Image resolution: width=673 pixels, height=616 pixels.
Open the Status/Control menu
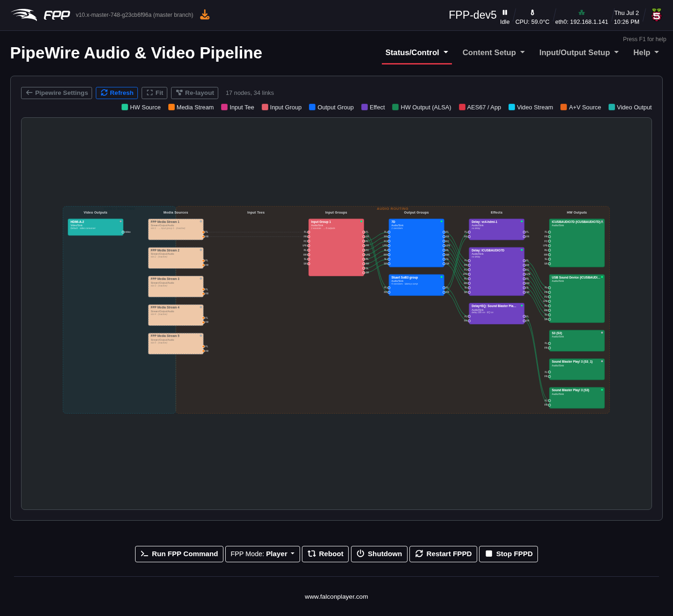(417, 53)
